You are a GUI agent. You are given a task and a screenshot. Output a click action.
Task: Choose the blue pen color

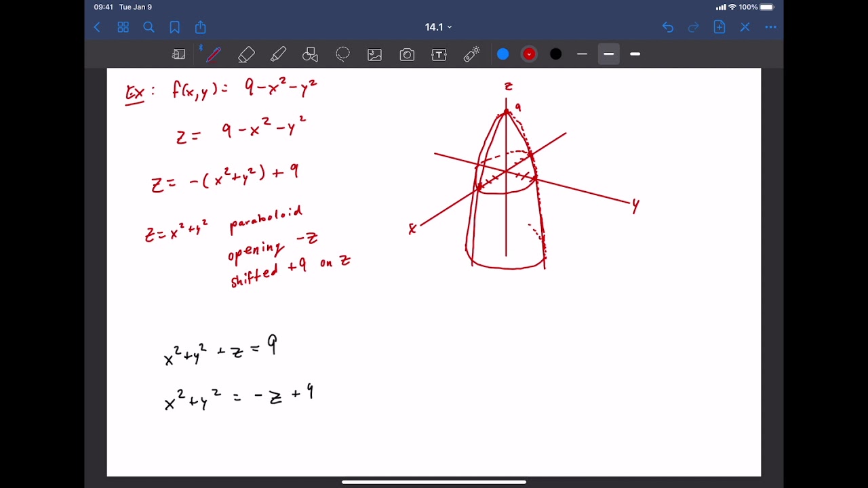pyautogui.click(x=502, y=54)
